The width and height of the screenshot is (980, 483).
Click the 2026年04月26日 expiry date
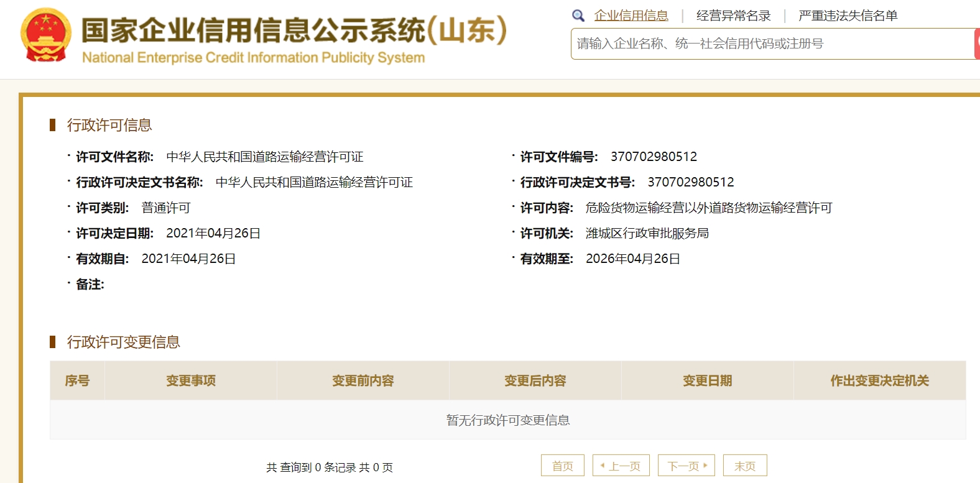(x=633, y=259)
